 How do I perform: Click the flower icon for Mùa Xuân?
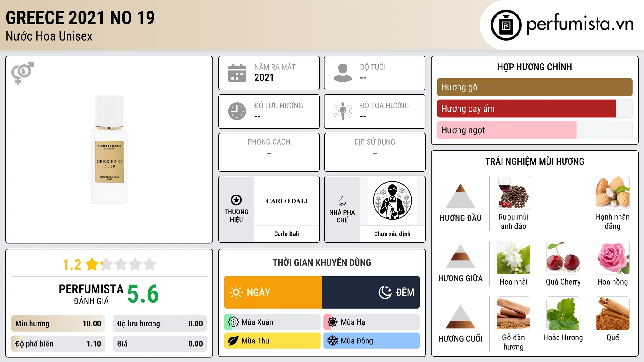pyautogui.click(x=233, y=322)
